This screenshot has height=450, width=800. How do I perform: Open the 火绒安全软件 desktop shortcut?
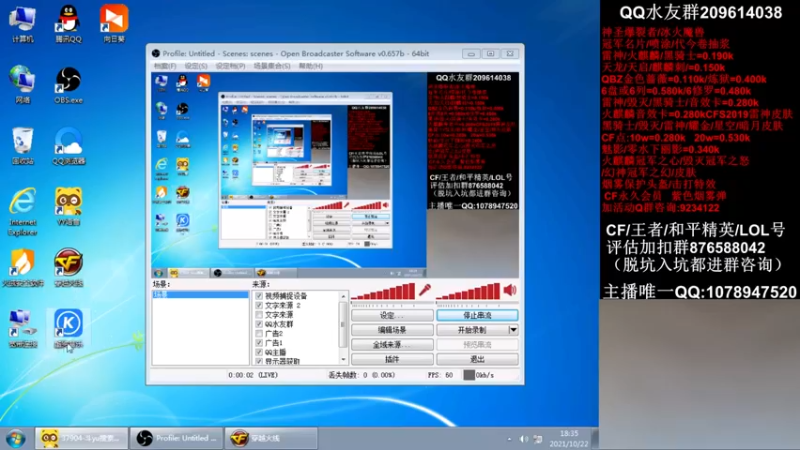(x=22, y=268)
